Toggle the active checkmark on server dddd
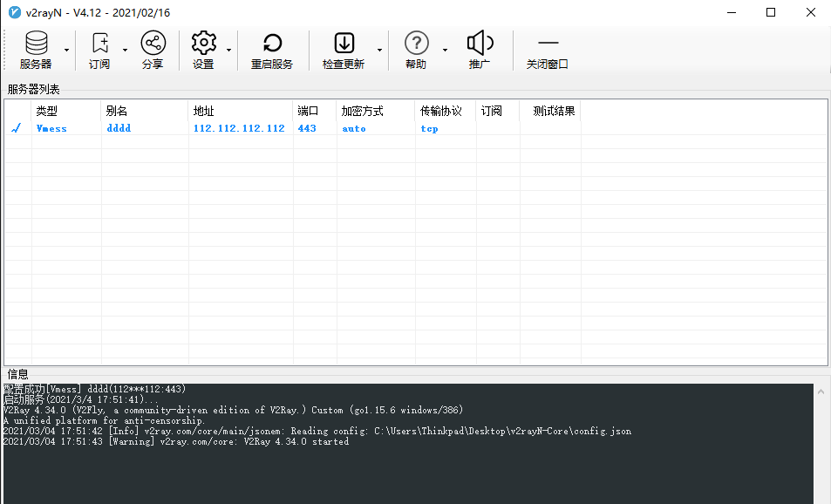Screen dimensions: 831x504 [16, 128]
